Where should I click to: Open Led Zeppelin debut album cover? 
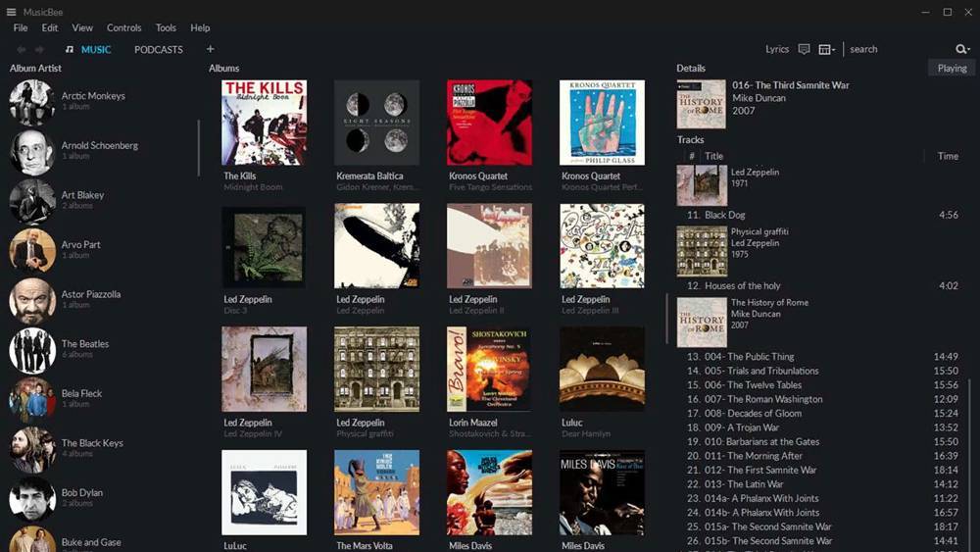coord(377,246)
